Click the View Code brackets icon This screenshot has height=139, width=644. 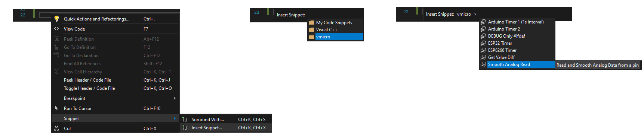(56, 29)
